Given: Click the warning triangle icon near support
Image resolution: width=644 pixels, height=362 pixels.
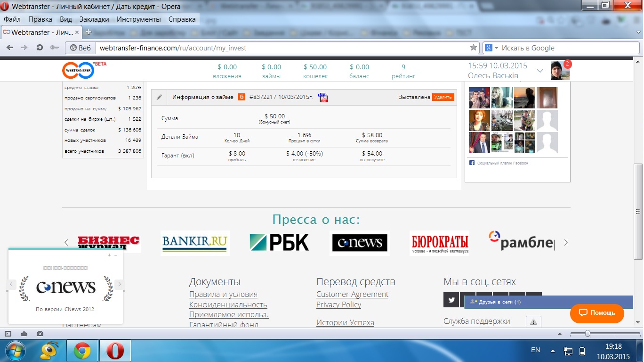Looking at the screenshot, I should click(x=533, y=322).
